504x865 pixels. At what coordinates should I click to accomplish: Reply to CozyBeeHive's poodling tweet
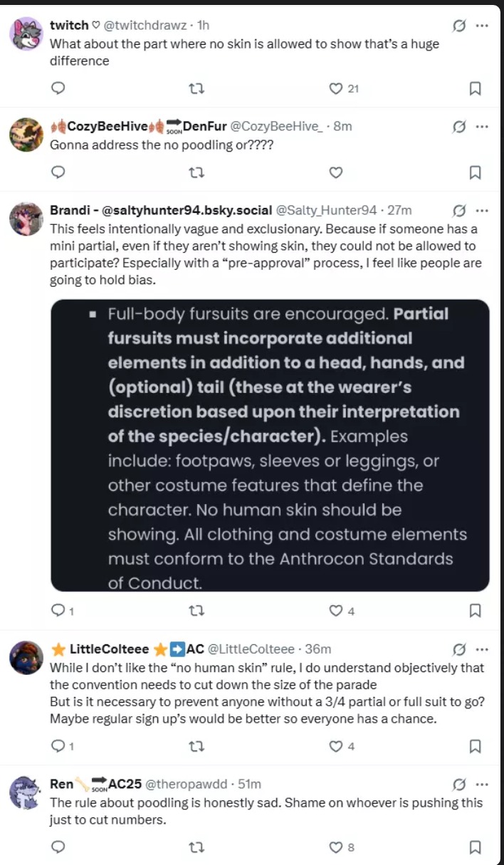tap(59, 172)
